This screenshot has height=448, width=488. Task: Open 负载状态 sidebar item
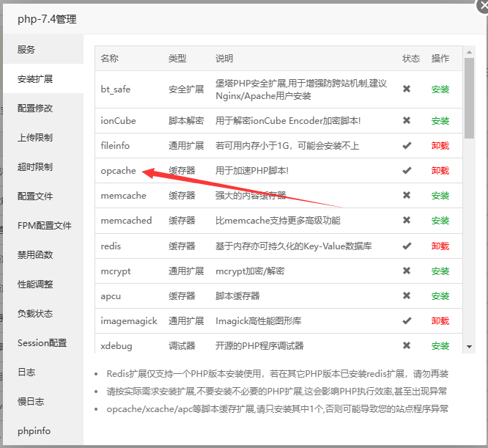coord(43,314)
